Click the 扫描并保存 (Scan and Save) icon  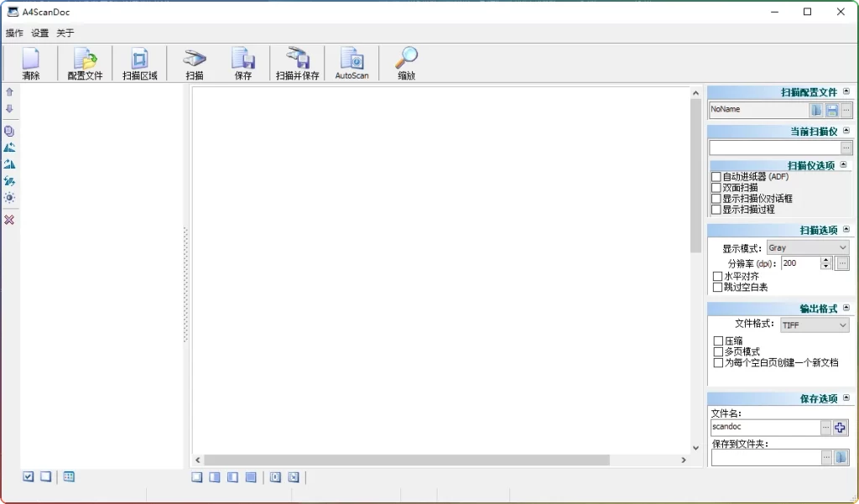(298, 64)
